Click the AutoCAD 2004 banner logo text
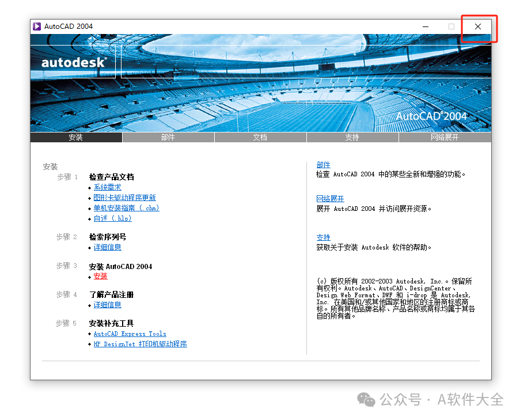The height and width of the screenshot is (420, 520). [x=431, y=116]
